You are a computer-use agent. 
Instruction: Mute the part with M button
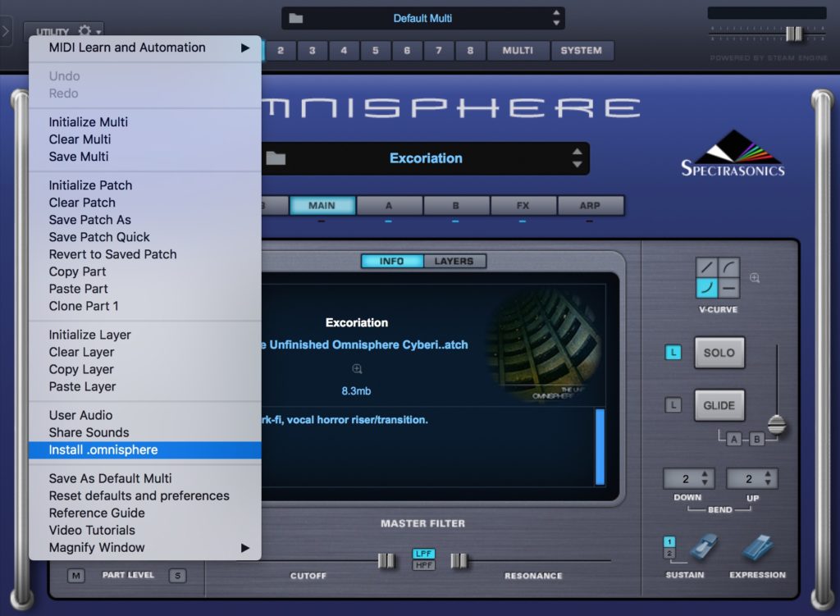point(76,576)
